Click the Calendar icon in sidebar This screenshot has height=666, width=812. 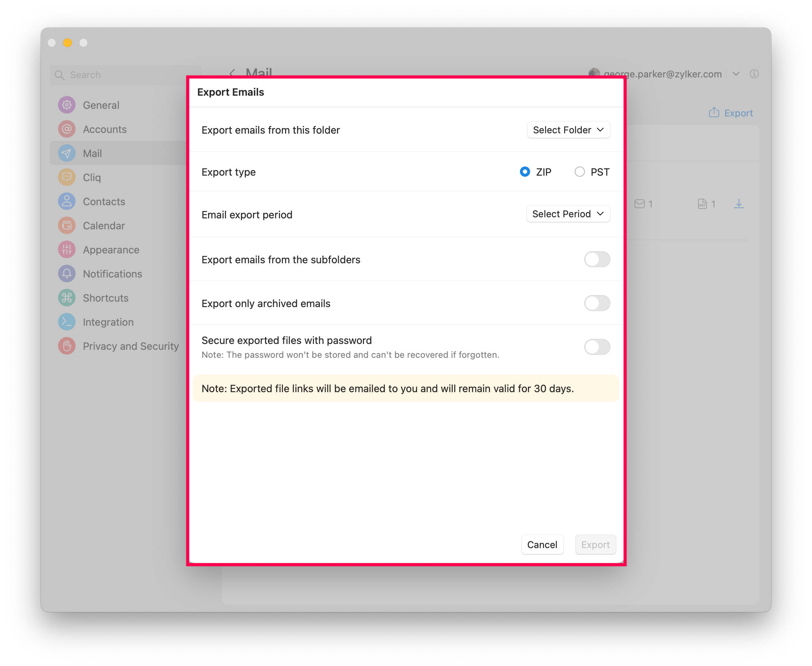(67, 226)
